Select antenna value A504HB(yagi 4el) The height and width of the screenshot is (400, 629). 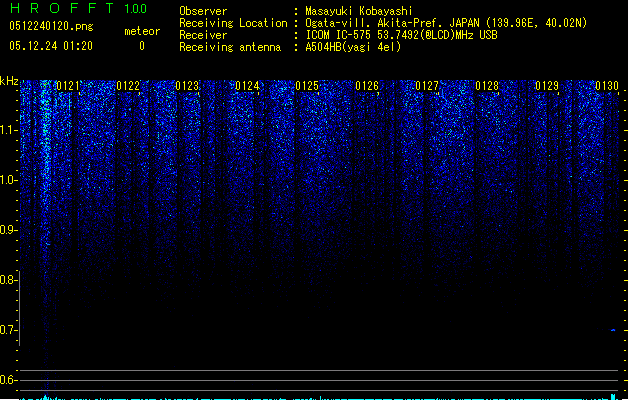click(353, 47)
